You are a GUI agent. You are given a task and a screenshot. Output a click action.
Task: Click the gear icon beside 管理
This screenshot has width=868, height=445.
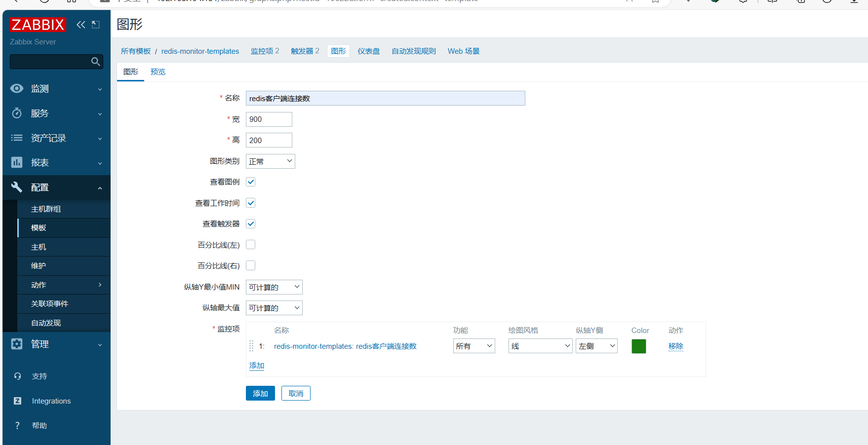click(17, 344)
